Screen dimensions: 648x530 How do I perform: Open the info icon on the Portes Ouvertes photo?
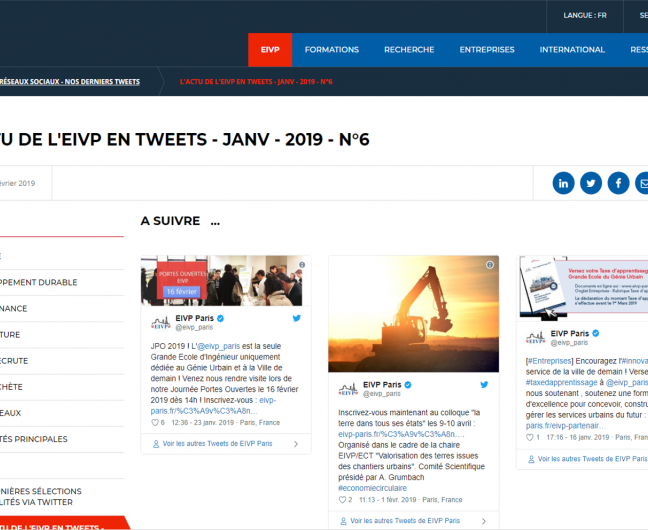302,265
